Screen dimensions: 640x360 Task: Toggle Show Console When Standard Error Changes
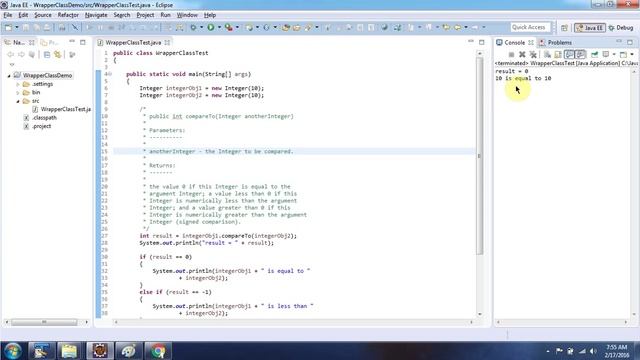pyautogui.click(x=580, y=54)
